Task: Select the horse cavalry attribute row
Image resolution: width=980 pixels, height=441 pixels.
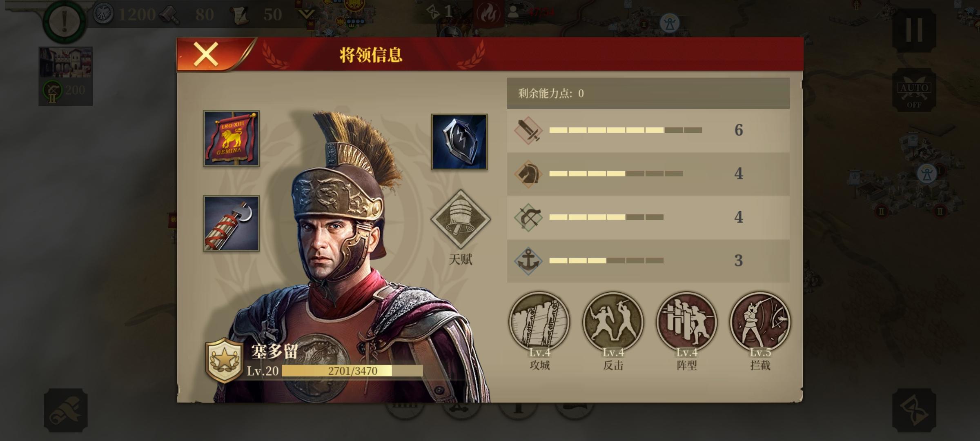Action: (x=648, y=174)
